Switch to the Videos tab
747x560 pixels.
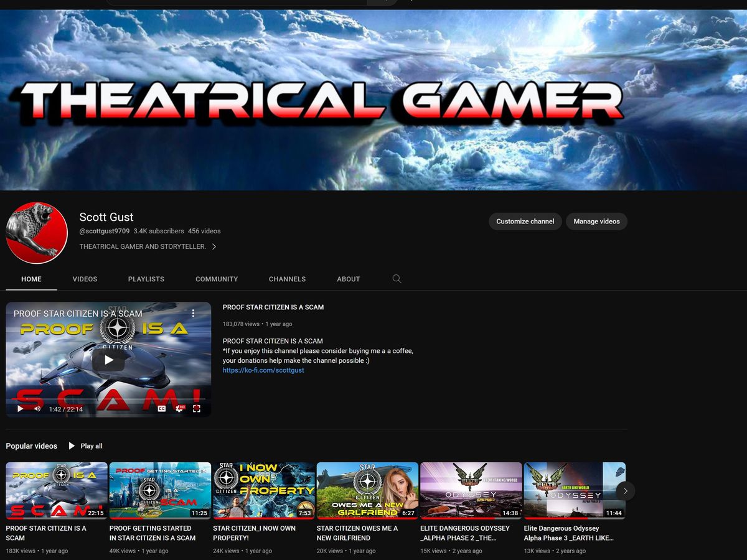coord(85,279)
